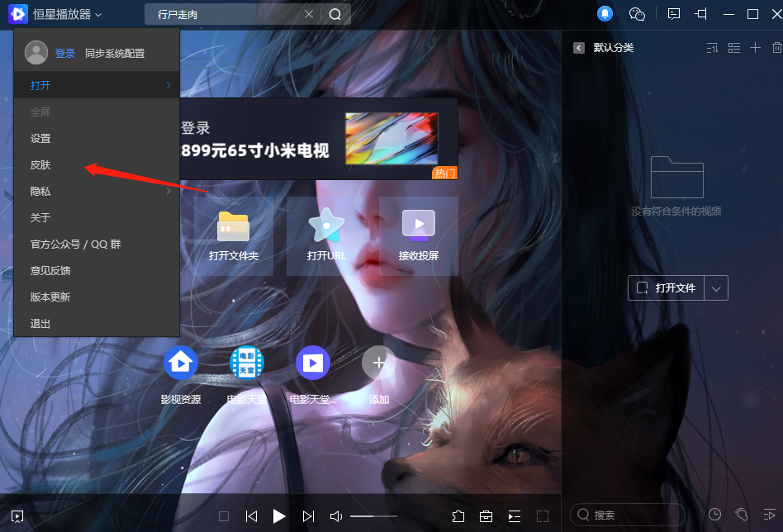Click the trash icon in playlist panel
The image size is (783, 532).
pos(775,48)
